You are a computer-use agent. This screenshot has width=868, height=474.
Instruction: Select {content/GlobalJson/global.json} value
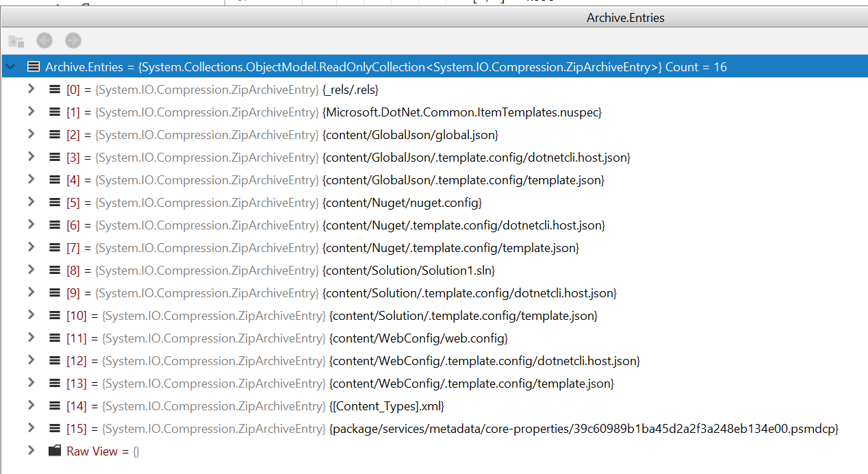pyautogui.click(x=410, y=135)
